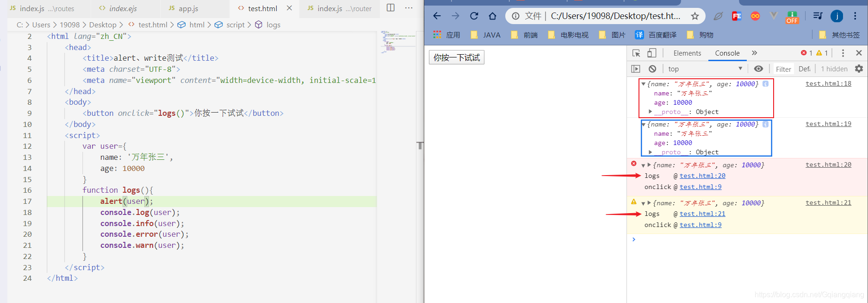Open the Chrome three-dot menu
868x303 pixels.
[x=855, y=16]
